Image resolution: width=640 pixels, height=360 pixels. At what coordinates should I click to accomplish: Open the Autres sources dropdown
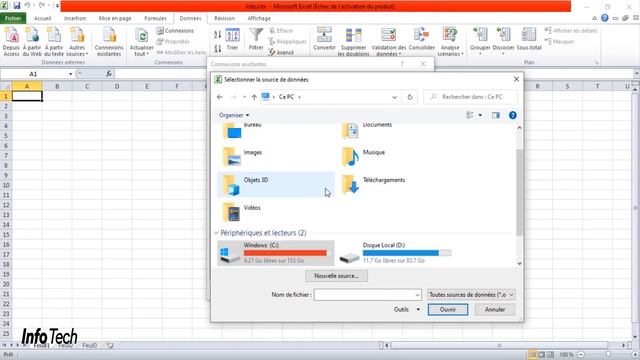pos(77,41)
